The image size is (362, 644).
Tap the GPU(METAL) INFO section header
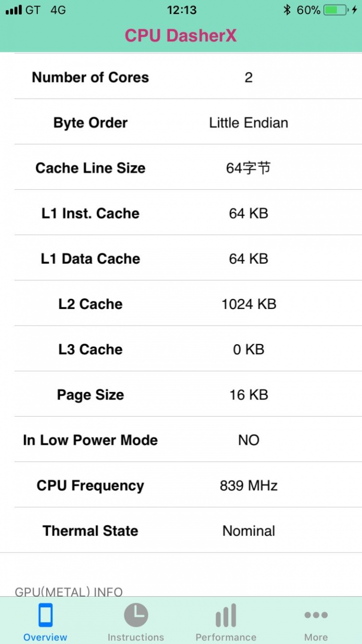(x=69, y=592)
